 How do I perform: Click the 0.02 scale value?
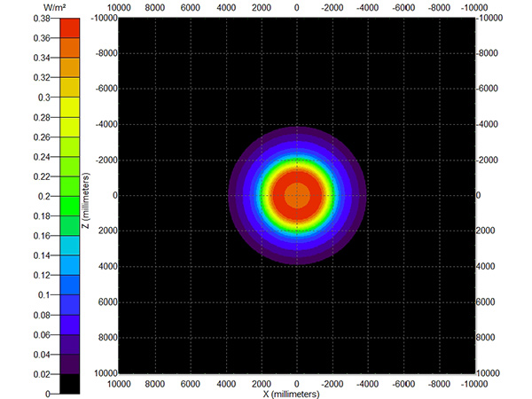[42, 374]
